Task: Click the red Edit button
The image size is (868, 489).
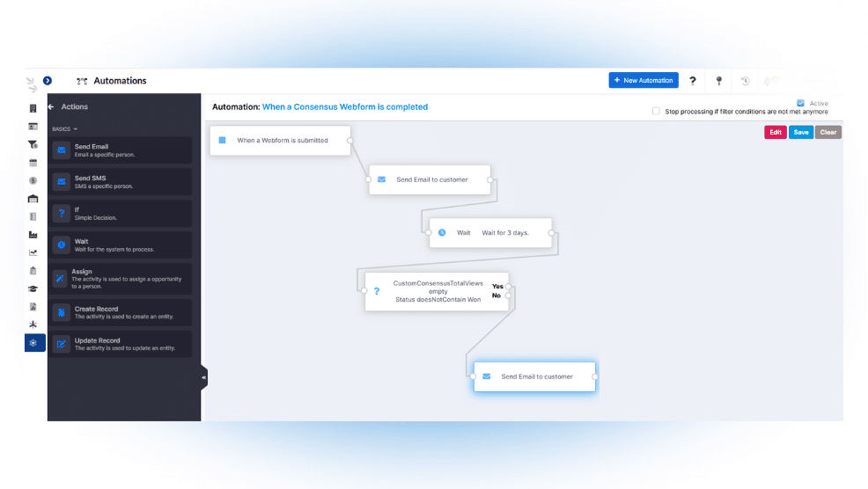Action: tap(775, 132)
